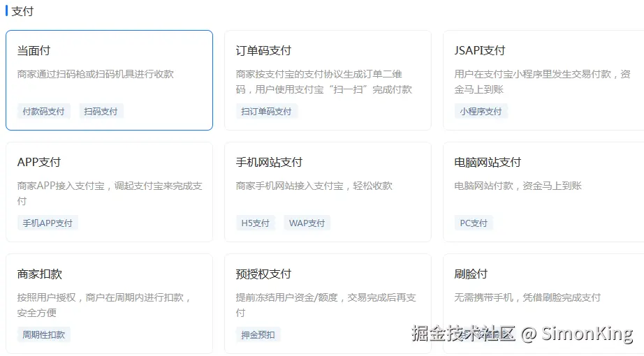Choose the JSAPI支付 product card
The height and width of the screenshot is (356, 644).
[543, 80]
